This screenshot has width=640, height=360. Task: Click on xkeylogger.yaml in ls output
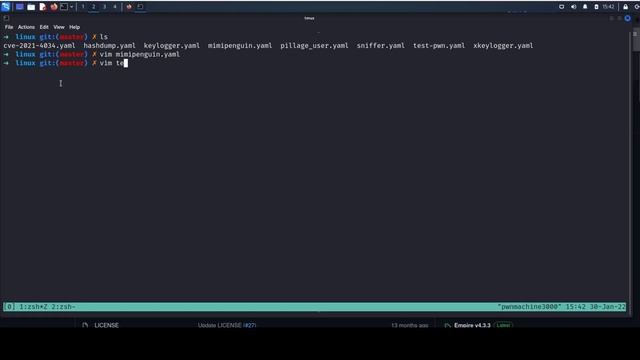503,46
